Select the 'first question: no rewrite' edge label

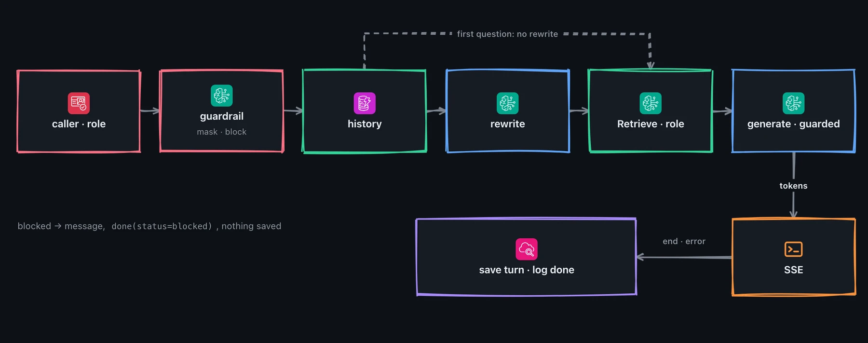click(507, 34)
